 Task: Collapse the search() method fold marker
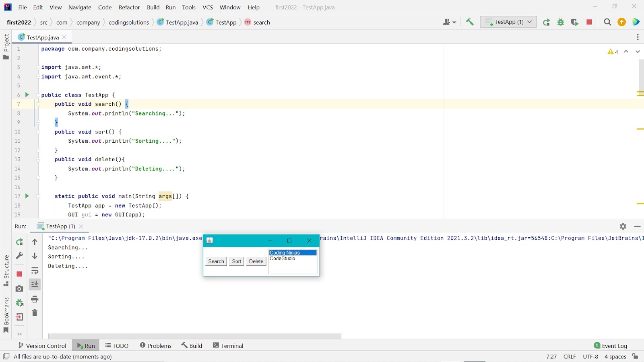(x=38, y=104)
